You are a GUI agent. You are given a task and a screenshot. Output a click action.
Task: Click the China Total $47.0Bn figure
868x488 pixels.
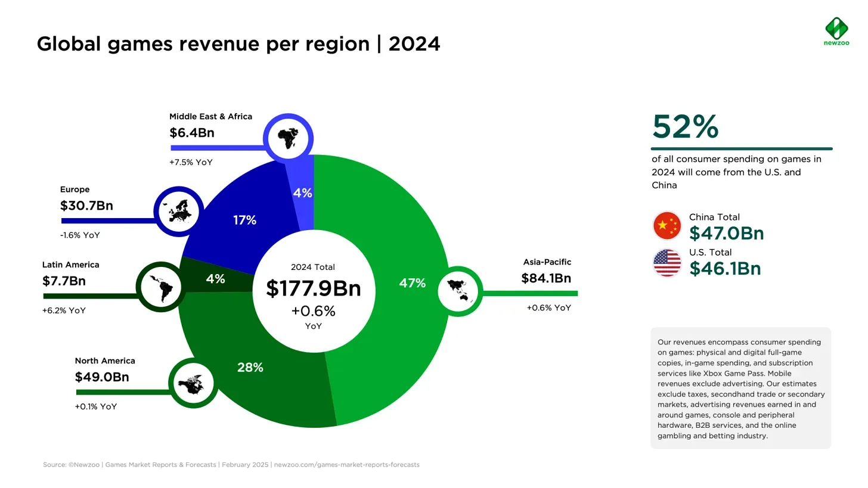727,233
